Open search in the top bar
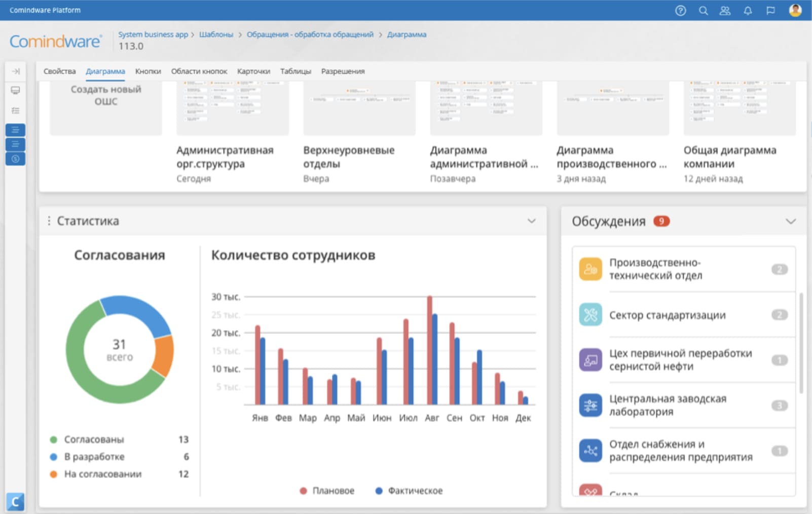Image resolution: width=812 pixels, height=514 pixels. pyautogui.click(x=703, y=10)
